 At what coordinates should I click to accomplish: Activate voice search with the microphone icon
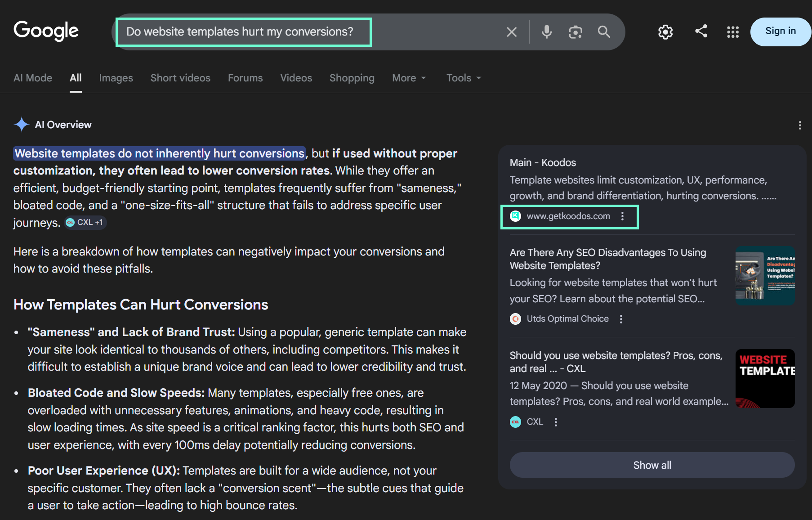point(546,31)
